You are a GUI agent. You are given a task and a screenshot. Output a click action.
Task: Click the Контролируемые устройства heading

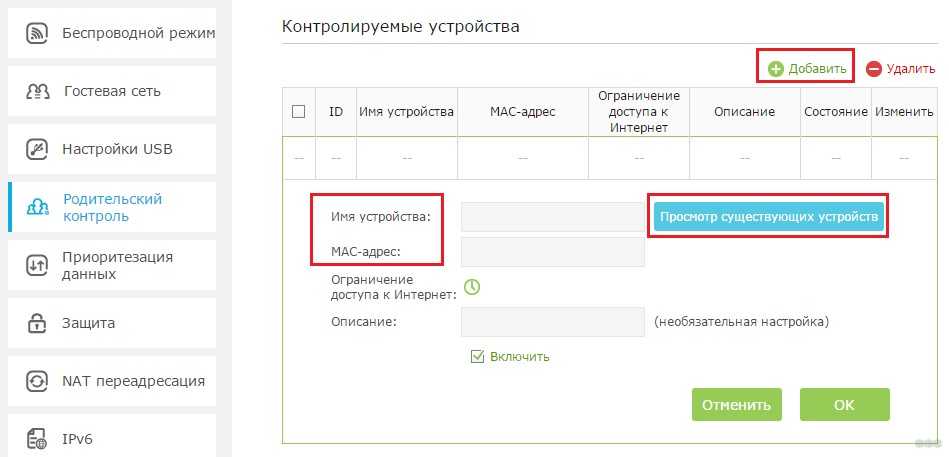click(x=401, y=27)
